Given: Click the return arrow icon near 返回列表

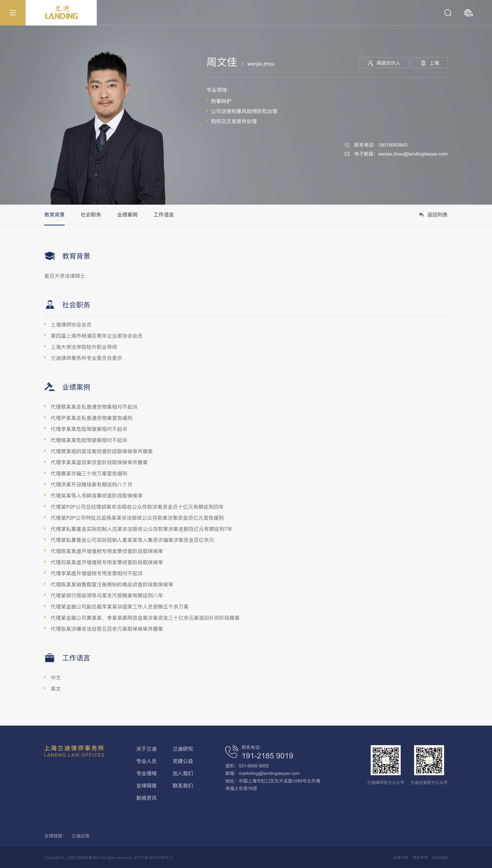Looking at the screenshot, I should coord(421,215).
